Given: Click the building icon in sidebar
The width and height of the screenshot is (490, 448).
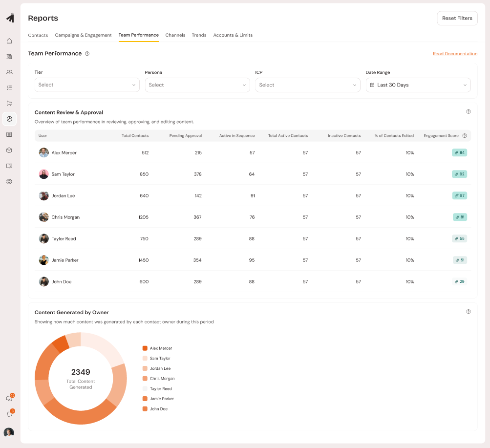Looking at the screenshot, I should 9,57.
